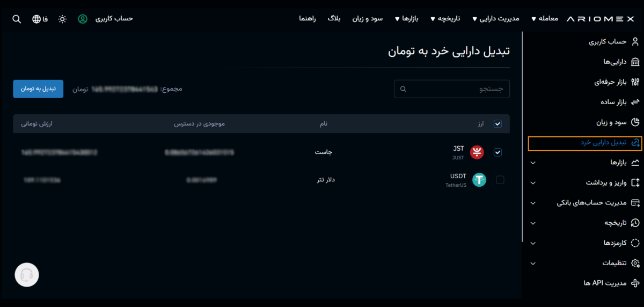Click the USDT Tether coin icon
644x307 pixels.
click(479, 180)
